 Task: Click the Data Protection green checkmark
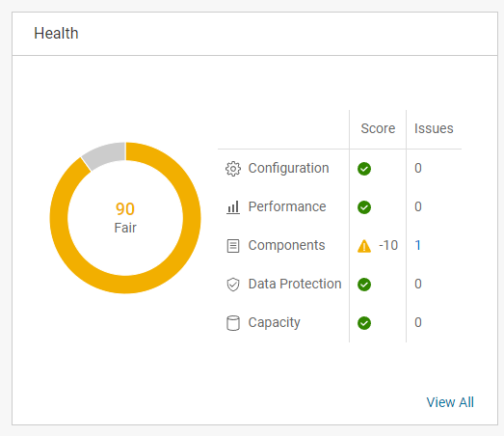[364, 285]
